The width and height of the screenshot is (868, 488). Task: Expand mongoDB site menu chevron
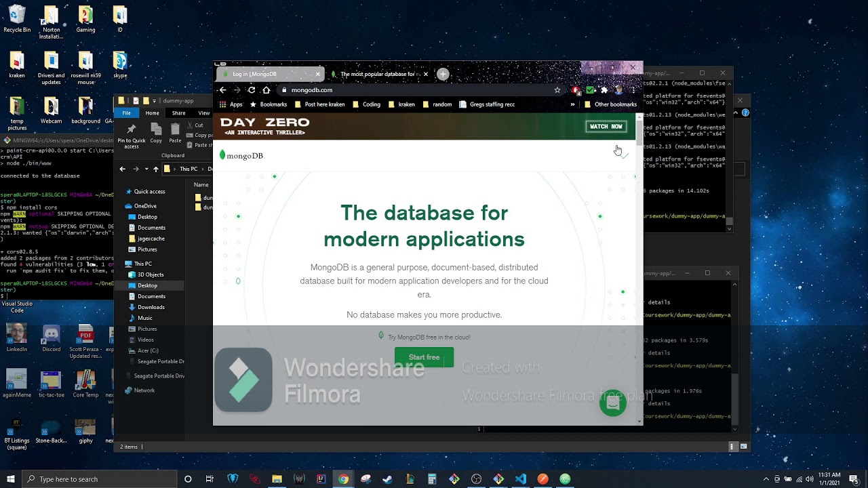(624, 156)
